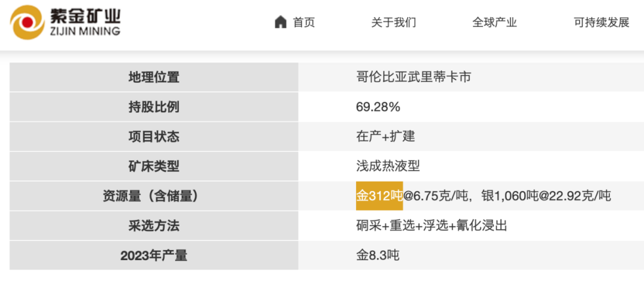Click the Zijin Mining round logo emblem
The height and width of the screenshot is (281, 644).
click(x=27, y=23)
